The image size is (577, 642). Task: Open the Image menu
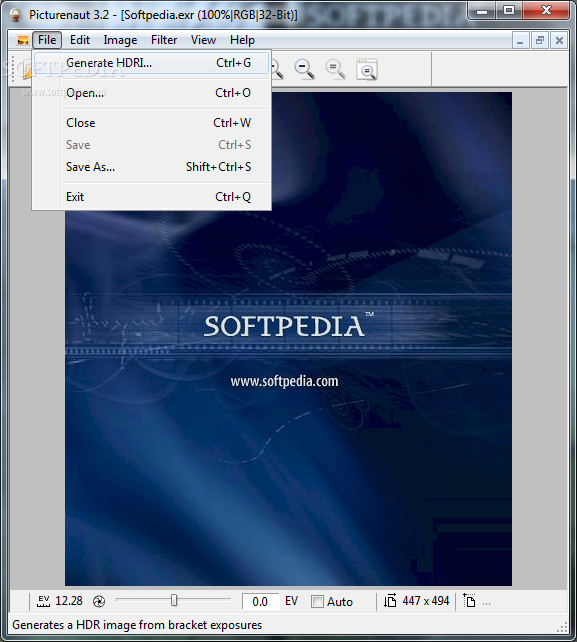[x=120, y=40]
